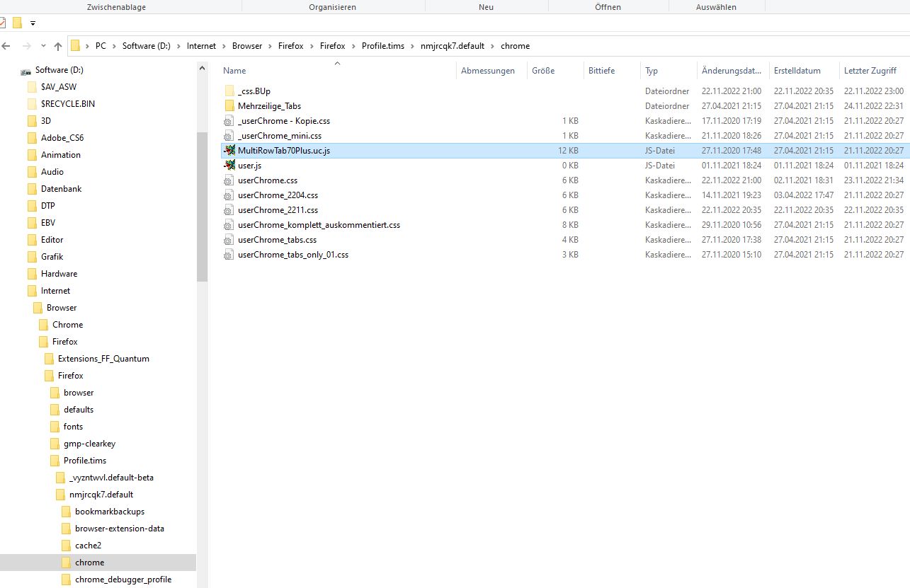Click the Software (D:) drive icon in tree
The image size is (910, 588).
pos(26,71)
